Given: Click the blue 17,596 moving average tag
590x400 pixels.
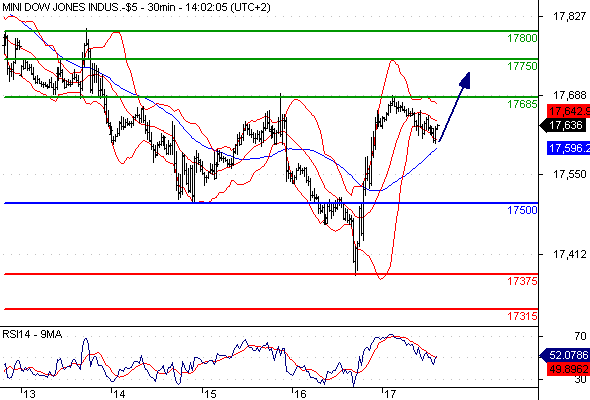Looking at the screenshot, I should [569, 148].
